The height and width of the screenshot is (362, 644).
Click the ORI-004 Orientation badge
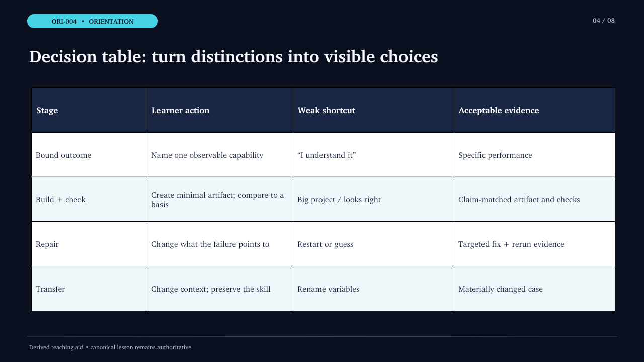coord(93,21)
